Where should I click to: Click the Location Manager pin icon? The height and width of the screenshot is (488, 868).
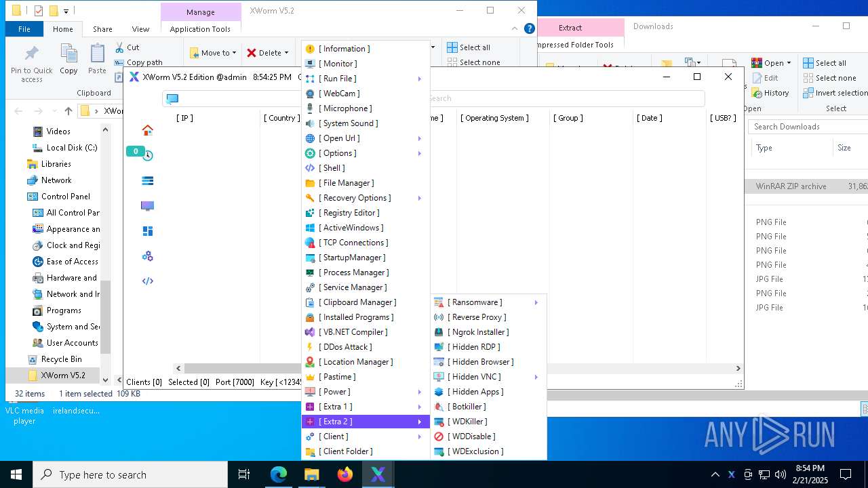[310, 362]
